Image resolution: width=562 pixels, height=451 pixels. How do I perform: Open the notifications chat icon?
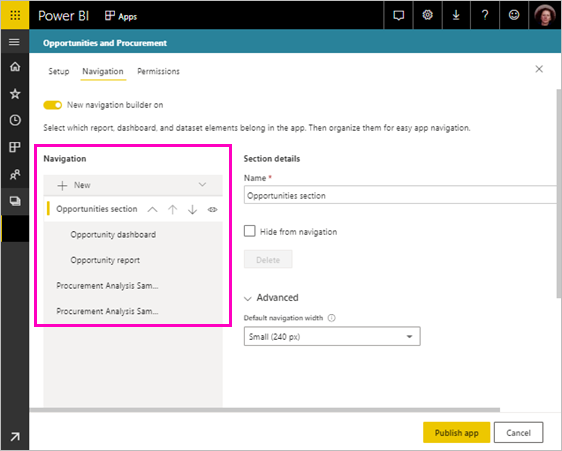(x=399, y=15)
